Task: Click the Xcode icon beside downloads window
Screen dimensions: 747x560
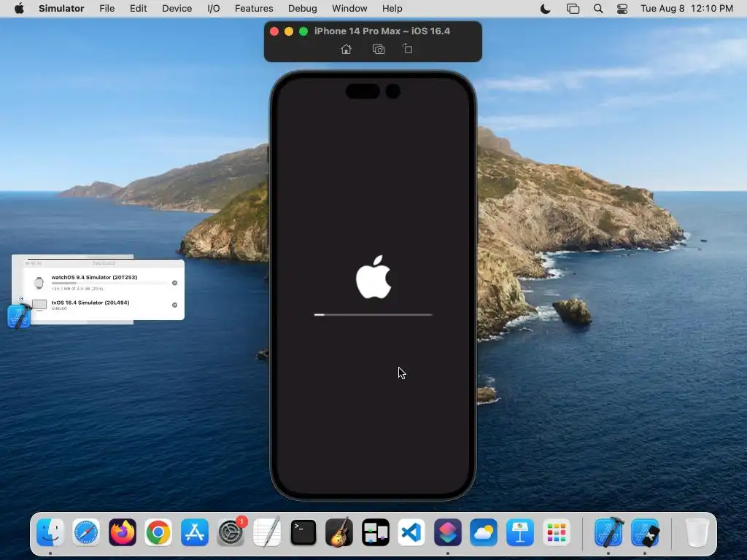Action: pos(19,316)
